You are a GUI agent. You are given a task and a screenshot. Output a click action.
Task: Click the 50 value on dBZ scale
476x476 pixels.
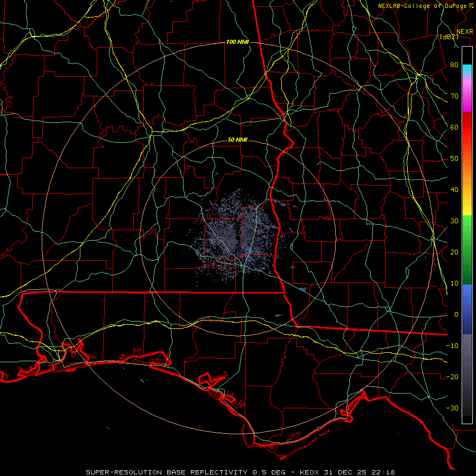[454, 159]
